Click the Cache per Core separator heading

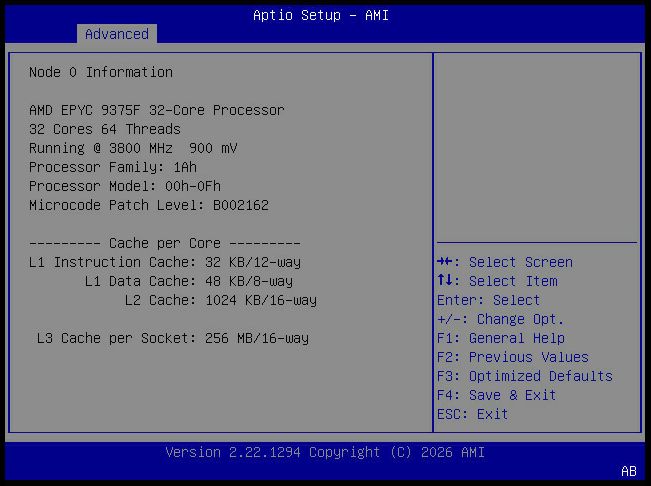tap(164, 243)
